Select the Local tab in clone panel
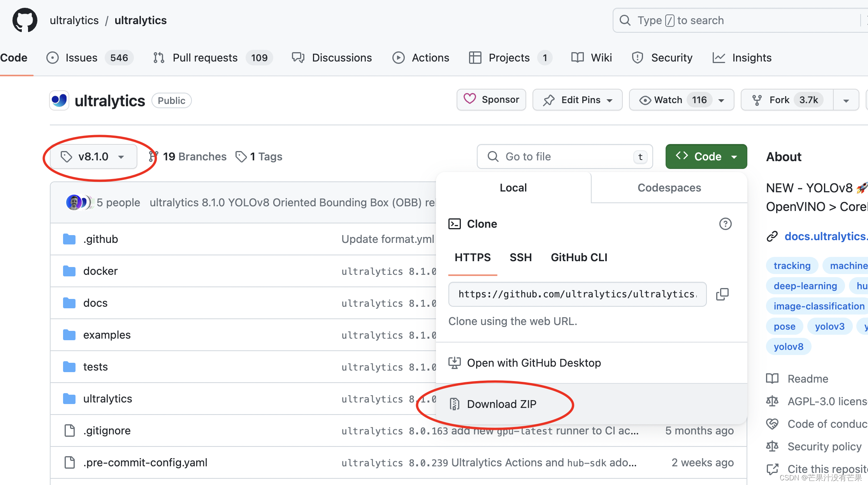Viewport: 868px width, 485px height. pyautogui.click(x=513, y=188)
